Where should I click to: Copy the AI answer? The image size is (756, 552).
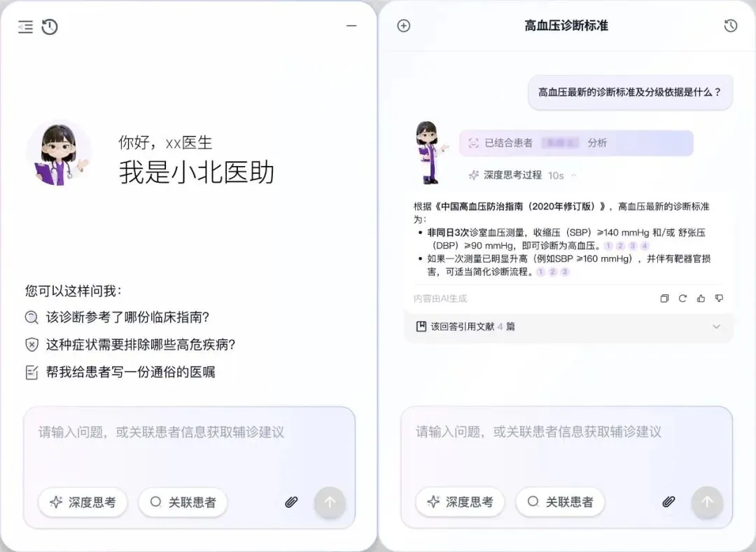click(664, 298)
